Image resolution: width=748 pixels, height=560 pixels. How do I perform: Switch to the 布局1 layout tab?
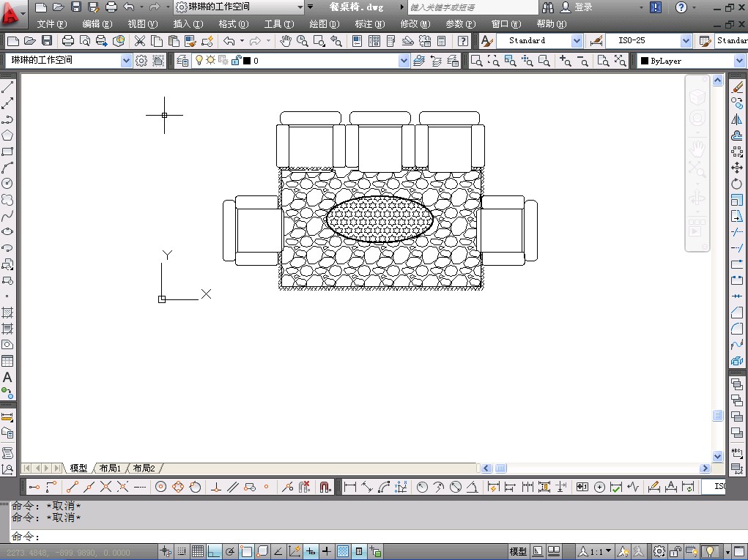click(x=110, y=468)
